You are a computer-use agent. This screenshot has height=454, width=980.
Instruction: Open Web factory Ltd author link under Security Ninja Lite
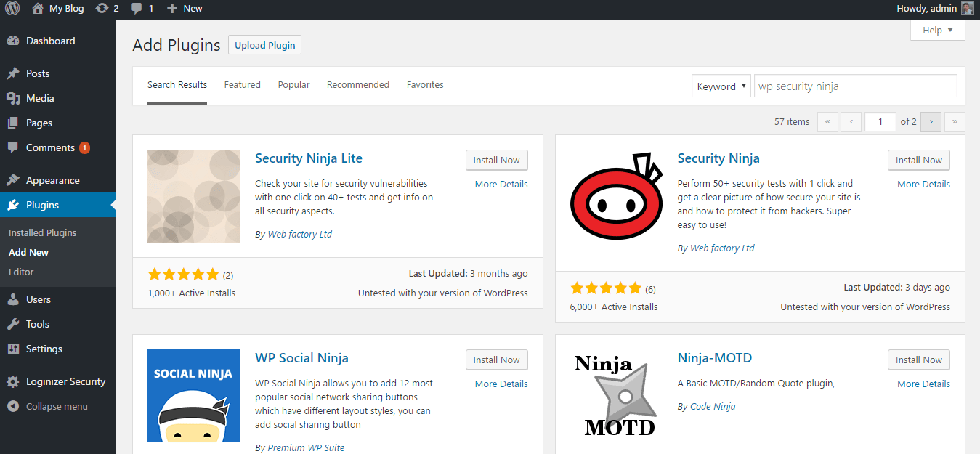pyautogui.click(x=299, y=234)
